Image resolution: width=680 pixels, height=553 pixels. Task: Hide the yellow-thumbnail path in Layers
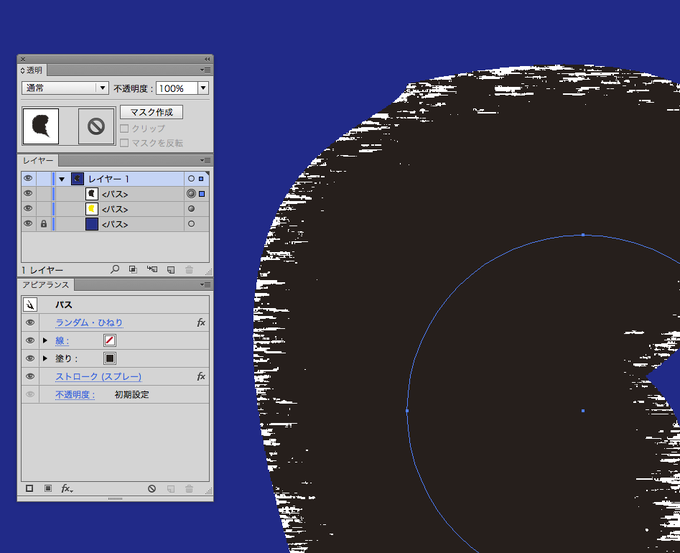click(28, 209)
